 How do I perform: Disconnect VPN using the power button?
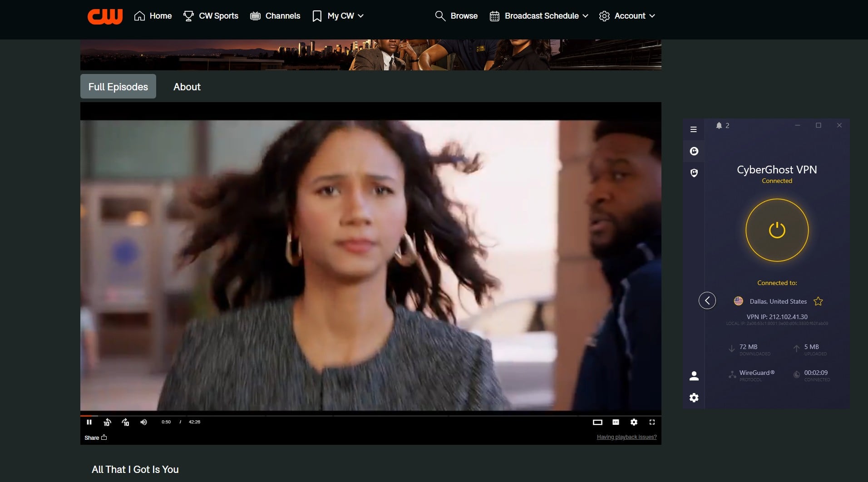coord(777,230)
